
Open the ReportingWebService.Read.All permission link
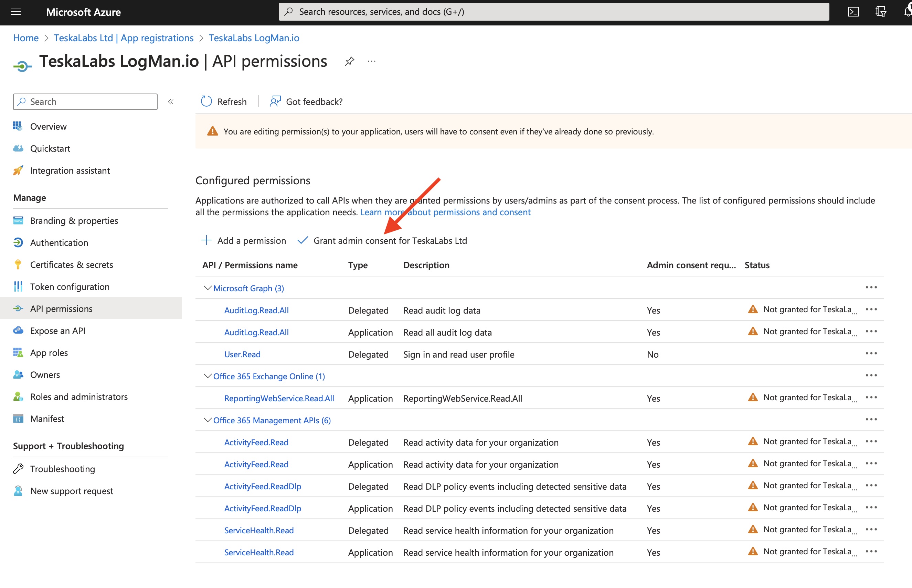click(279, 398)
